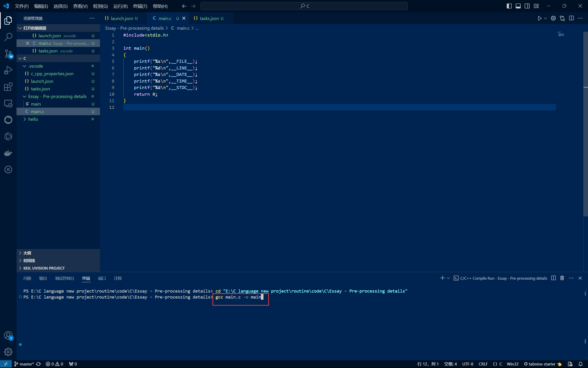588x368 pixels.
Task: Close the terminal panel
Action: [580, 278]
